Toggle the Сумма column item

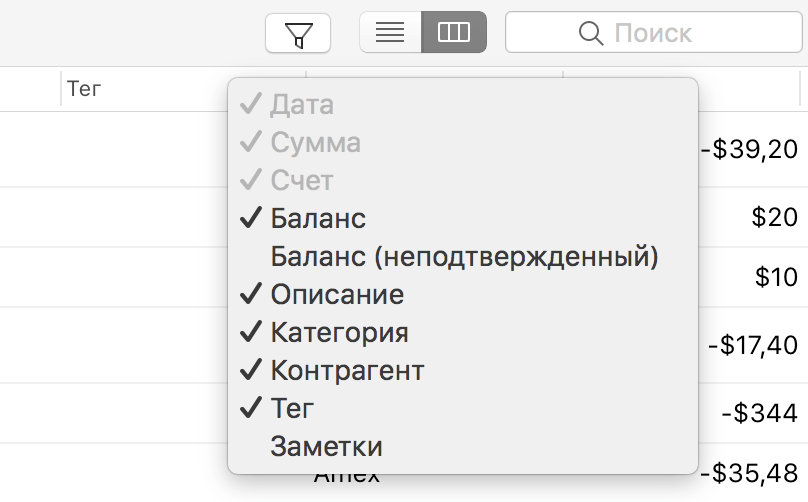463,142
